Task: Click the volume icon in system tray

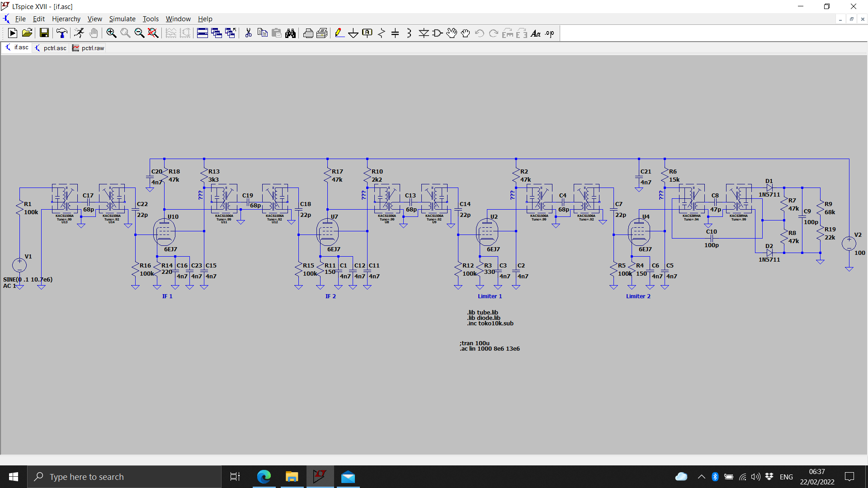Action: 755,477
